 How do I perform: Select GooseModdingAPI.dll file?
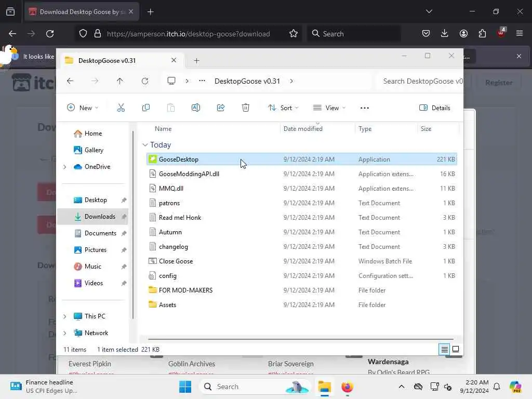click(302, 174)
